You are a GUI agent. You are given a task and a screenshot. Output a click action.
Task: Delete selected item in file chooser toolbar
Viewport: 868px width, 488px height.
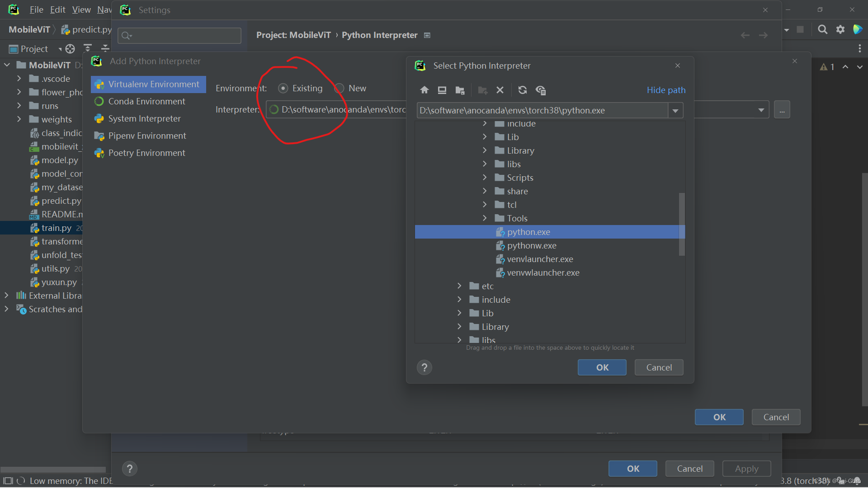tap(500, 90)
